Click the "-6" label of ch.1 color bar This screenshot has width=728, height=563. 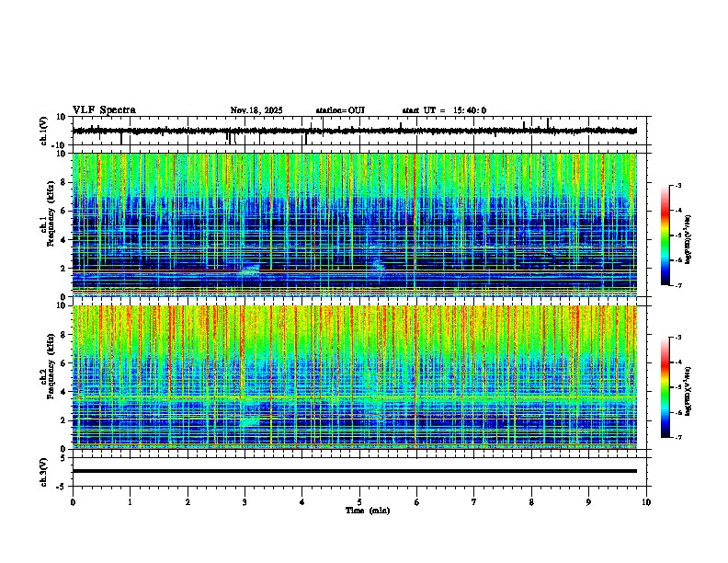pos(677,260)
